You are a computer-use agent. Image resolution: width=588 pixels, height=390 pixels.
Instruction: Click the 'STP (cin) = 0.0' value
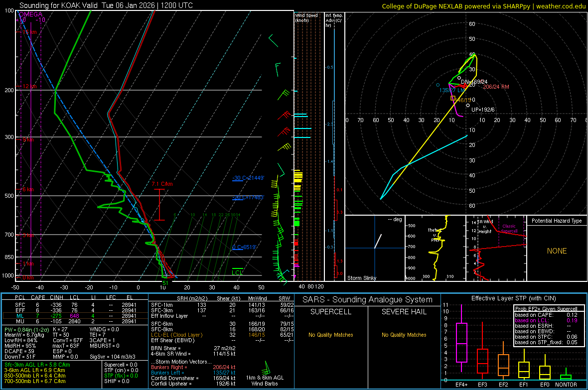tap(121, 370)
